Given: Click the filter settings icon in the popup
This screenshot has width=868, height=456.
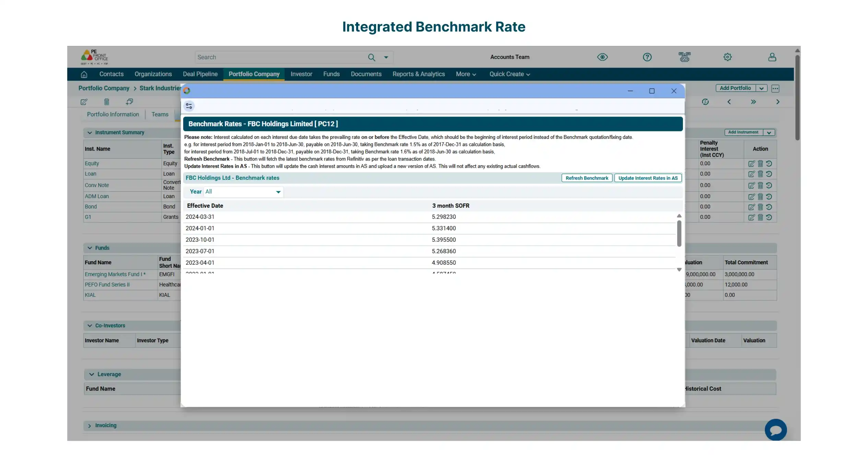Looking at the screenshot, I should coord(189,106).
